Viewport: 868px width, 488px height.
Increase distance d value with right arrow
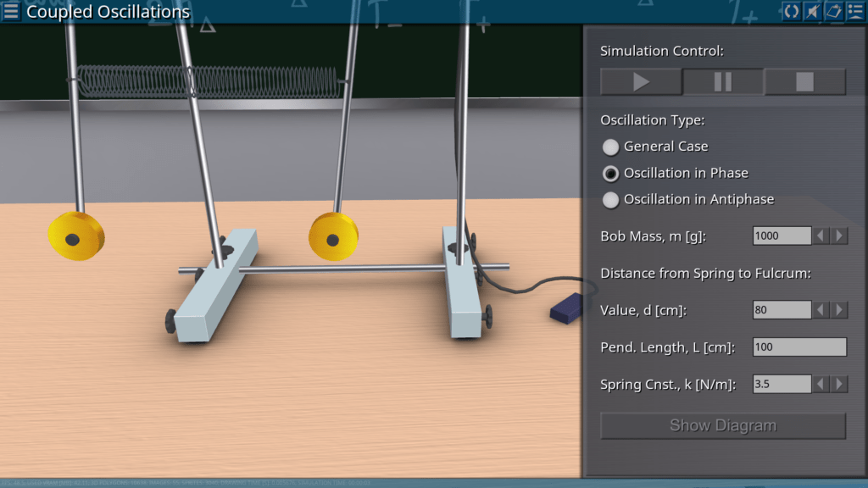(x=839, y=310)
